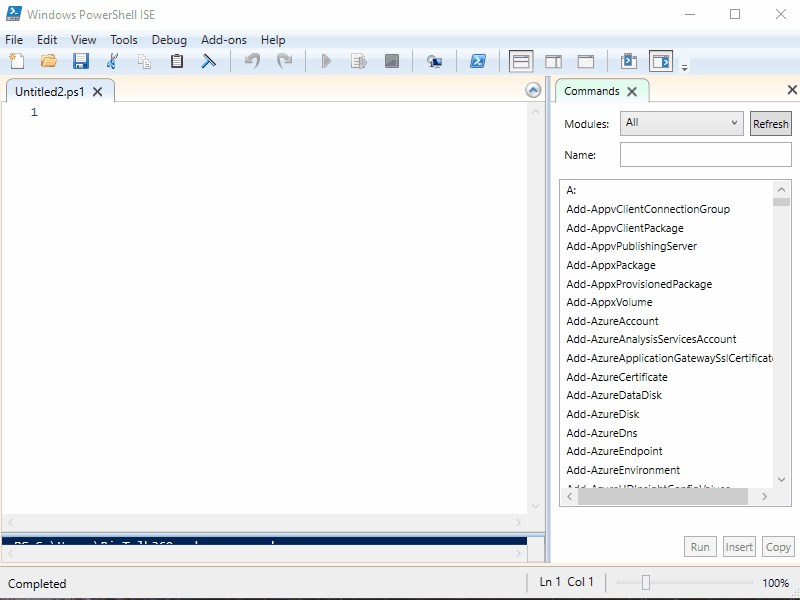
Task: Redo the last undone action
Action: [x=284, y=61]
